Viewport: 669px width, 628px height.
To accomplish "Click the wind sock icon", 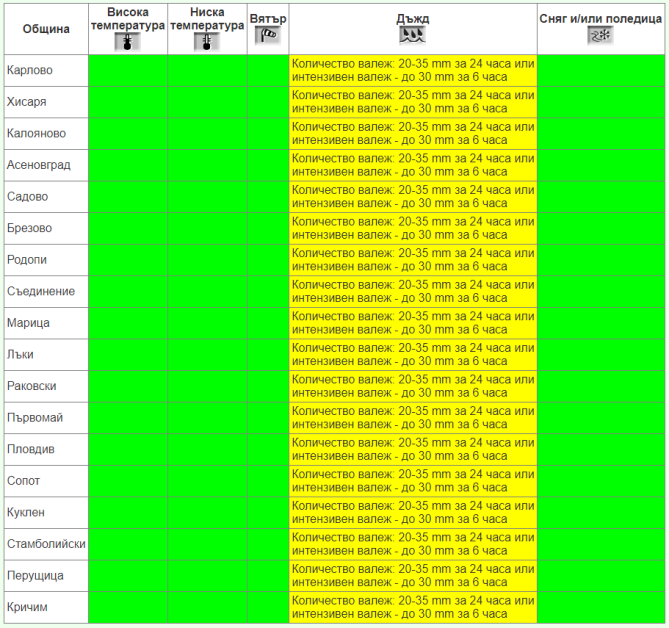I will [x=267, y=35].
